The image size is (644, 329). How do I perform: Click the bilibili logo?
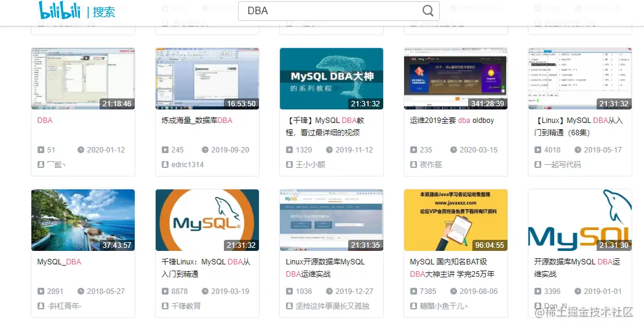[59, 10]
